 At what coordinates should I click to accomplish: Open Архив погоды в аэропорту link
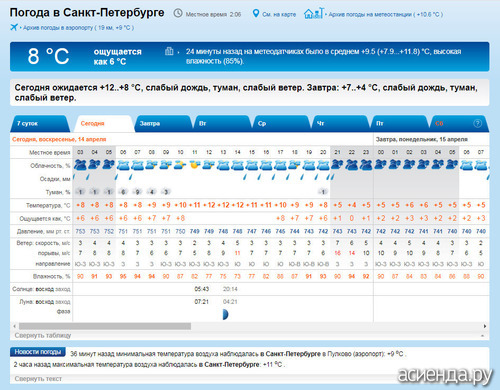point(78,28)
